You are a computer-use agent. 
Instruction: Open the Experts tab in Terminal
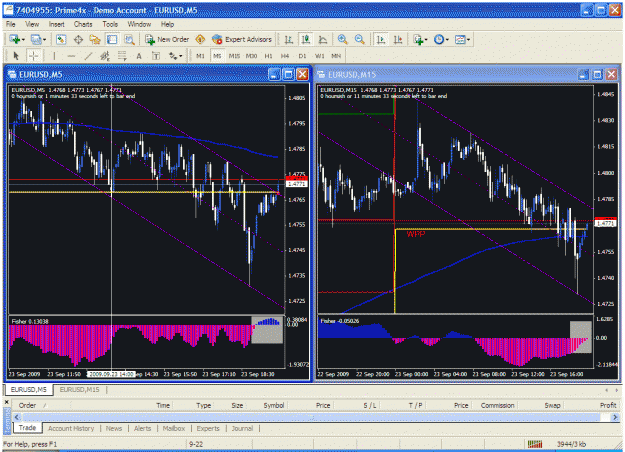coord(208,428)
